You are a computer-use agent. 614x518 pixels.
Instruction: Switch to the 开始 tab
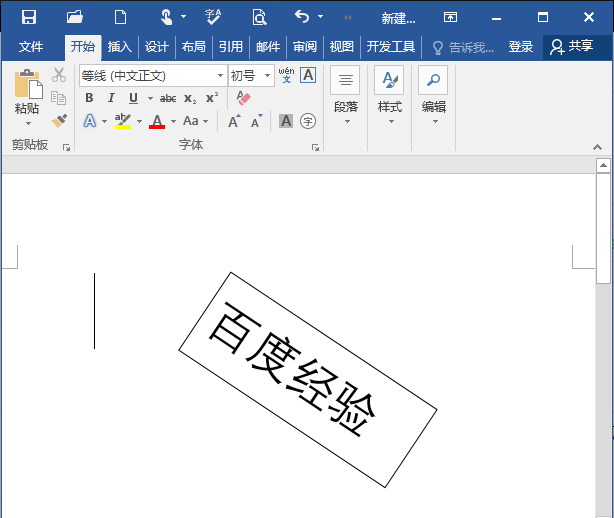pyautogui.click(x=83, y=47)
